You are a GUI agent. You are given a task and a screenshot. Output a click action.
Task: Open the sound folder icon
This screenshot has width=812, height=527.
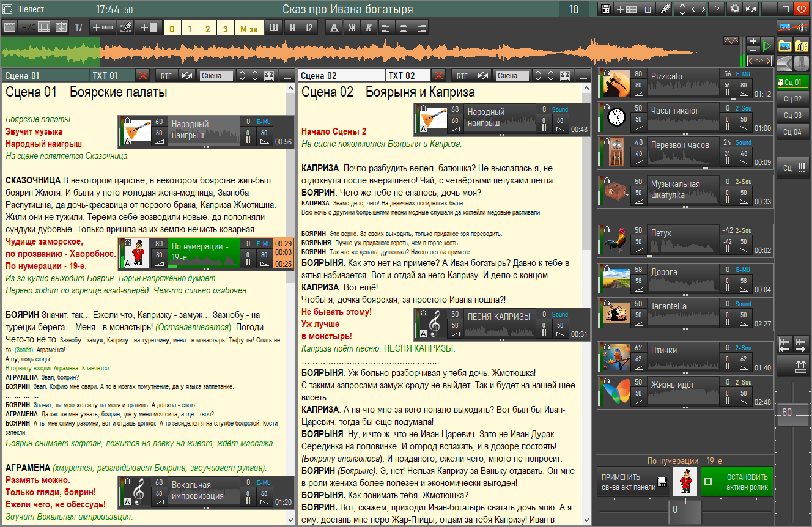tap(801, 46)
